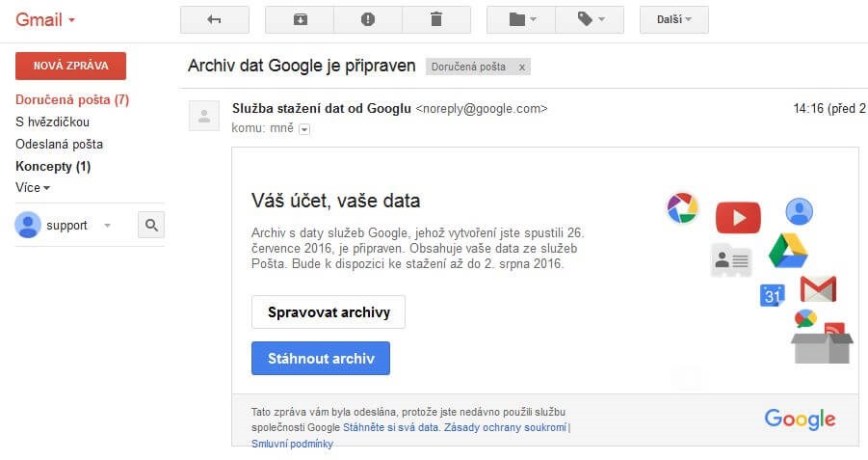
Task: Remove the Doručená pošta label with x
Action: [x=521, y=68]
